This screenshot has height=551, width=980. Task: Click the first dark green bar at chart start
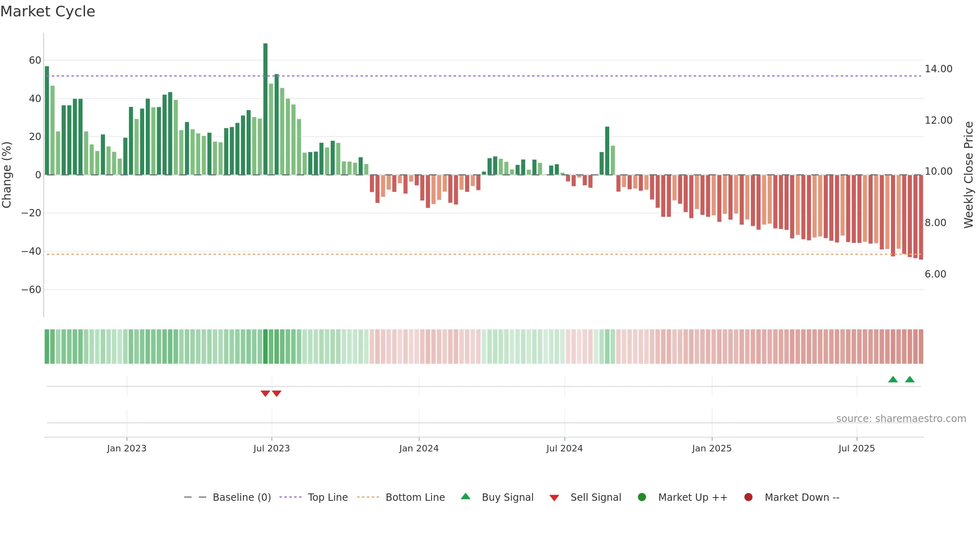47,120
